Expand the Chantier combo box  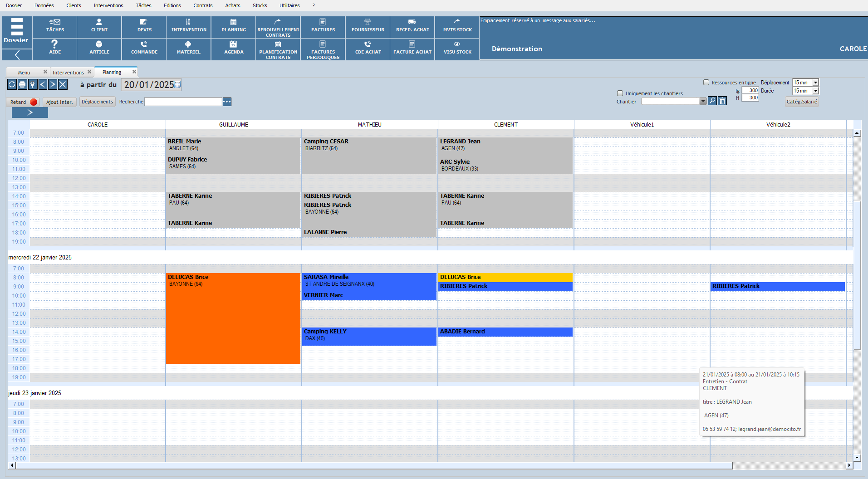[x=703, y=102]
